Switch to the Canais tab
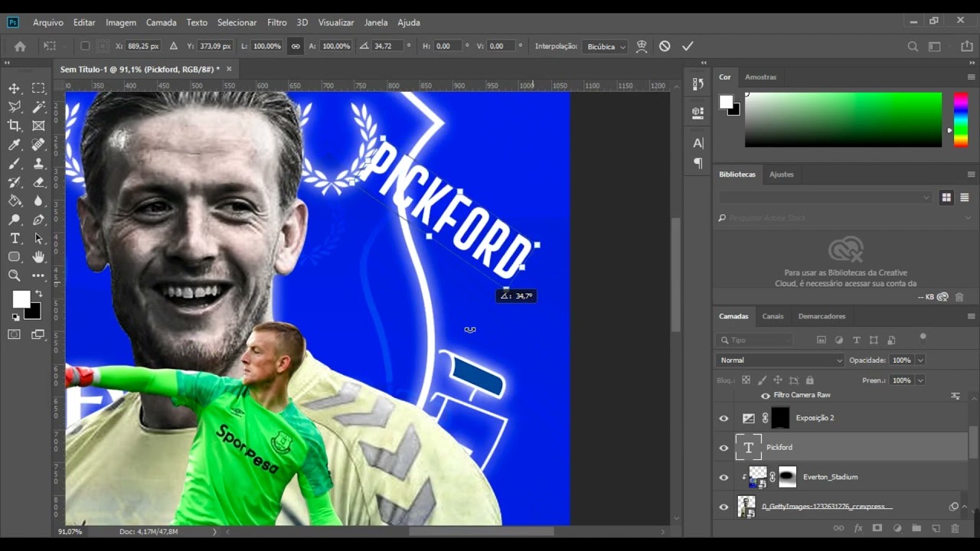The image size is (980, 551). pos(773,316)
